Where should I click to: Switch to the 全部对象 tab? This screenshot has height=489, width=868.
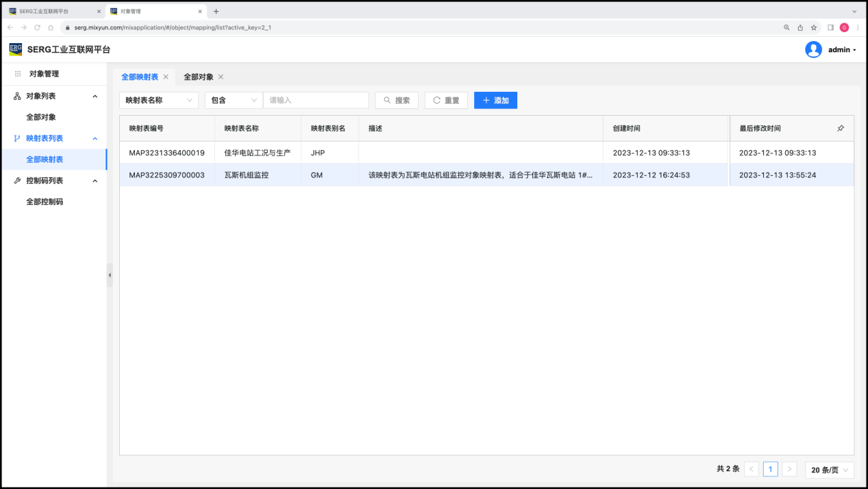(x=198, y=77)
